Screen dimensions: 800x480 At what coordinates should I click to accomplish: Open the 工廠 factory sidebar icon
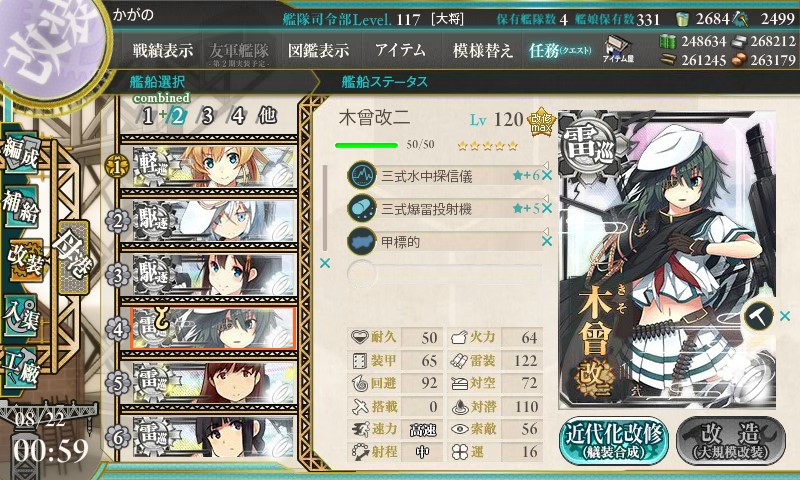[x=21, y=366]
